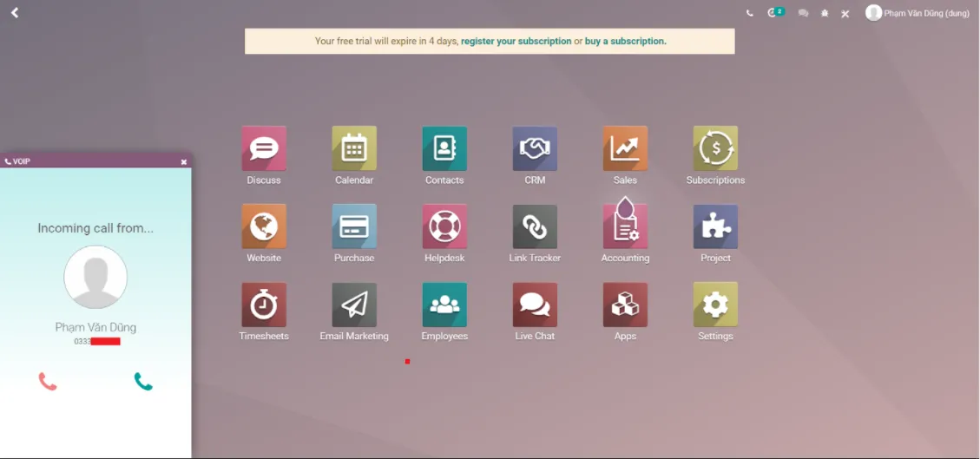
Task: Open the Project puzzle app
Action: tap(715, 226)
